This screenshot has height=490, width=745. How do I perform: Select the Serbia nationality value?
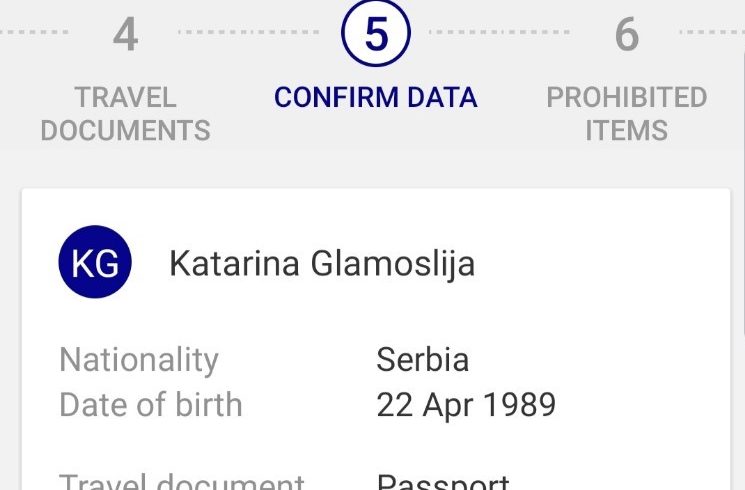423,359
